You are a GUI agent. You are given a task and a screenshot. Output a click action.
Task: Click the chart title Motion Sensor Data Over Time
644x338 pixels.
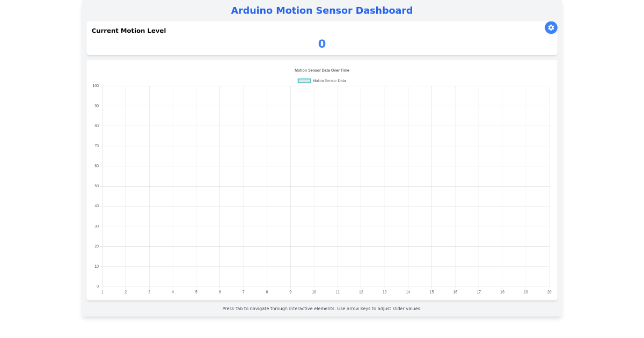(x=321, y=70)
